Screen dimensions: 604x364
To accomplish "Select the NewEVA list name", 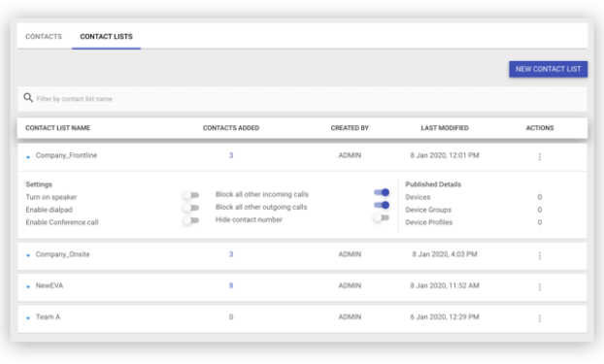I will [x=50, y=285].
